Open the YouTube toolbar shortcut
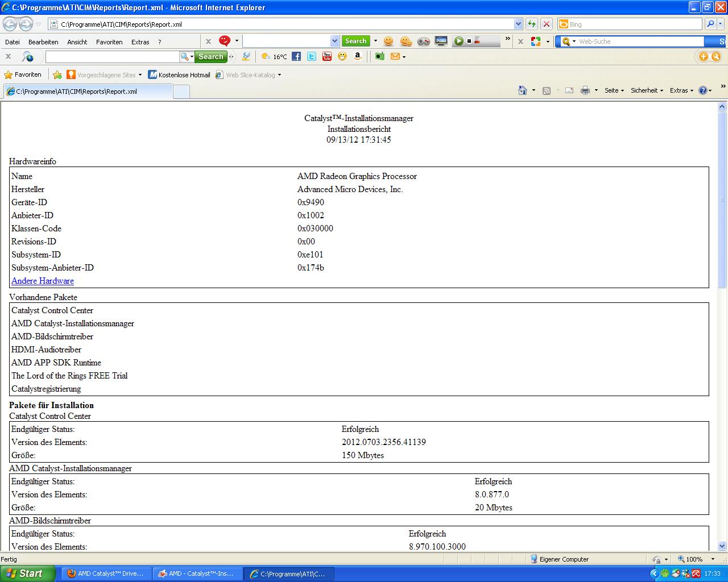Image resolution: width=728 pixels, height=582 pixels. [x=327, y=56]
